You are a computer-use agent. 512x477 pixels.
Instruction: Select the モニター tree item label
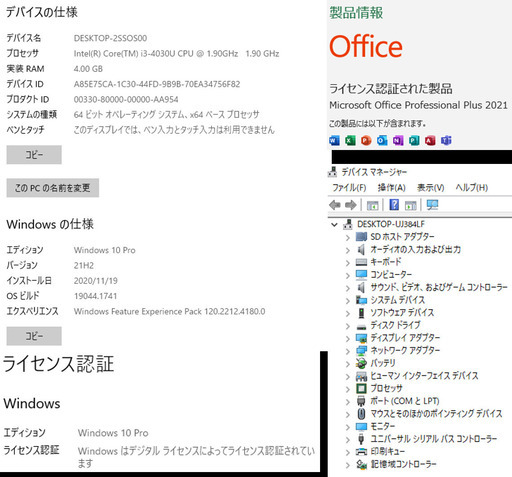[x=383, y=426]
